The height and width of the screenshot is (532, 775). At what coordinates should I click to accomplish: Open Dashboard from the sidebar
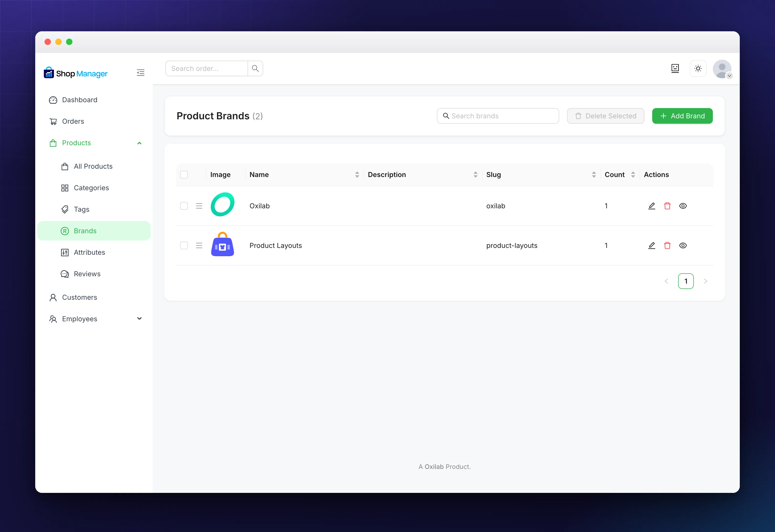pos(94,100)
